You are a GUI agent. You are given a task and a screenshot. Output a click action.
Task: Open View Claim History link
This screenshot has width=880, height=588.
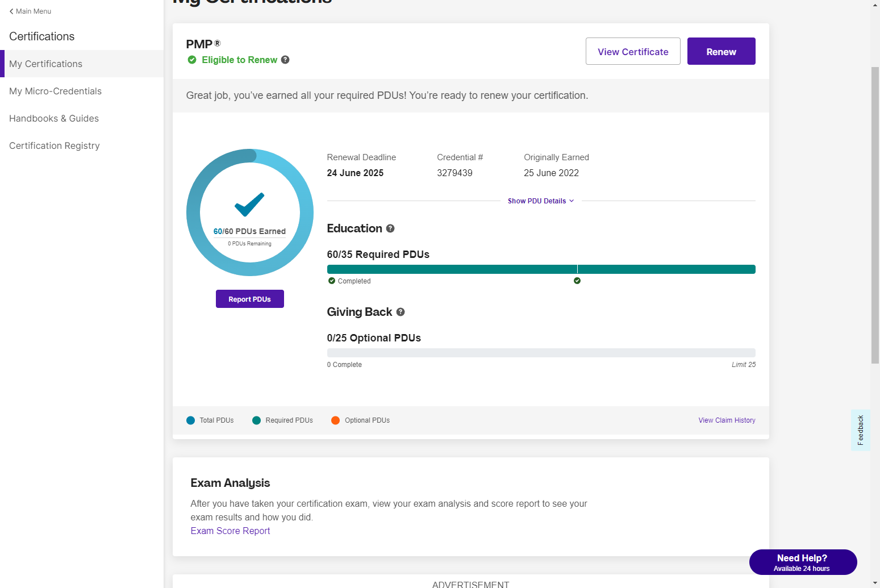pyautogui.click(x=727, y=420)
